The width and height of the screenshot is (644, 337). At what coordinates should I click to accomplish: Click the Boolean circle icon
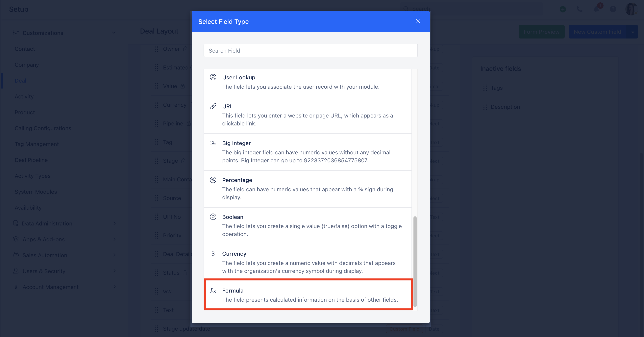pos(213,217)
